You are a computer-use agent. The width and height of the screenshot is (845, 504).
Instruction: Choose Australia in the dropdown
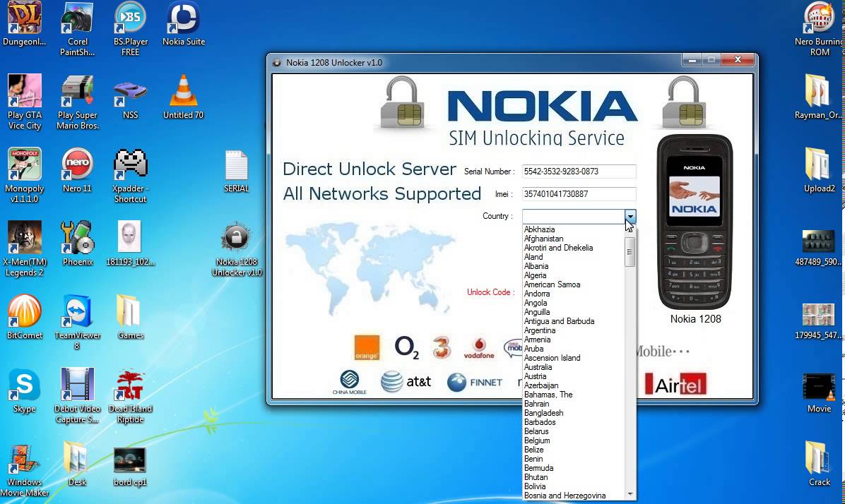pyautogui.click(x=538, y=366)
